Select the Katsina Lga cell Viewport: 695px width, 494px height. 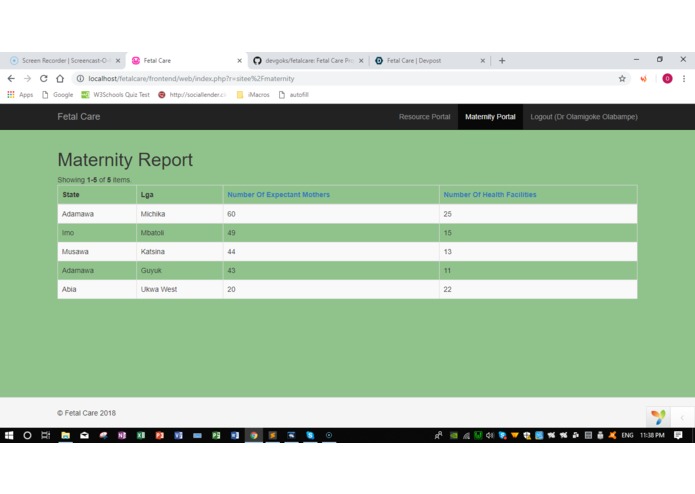(180, 252)
